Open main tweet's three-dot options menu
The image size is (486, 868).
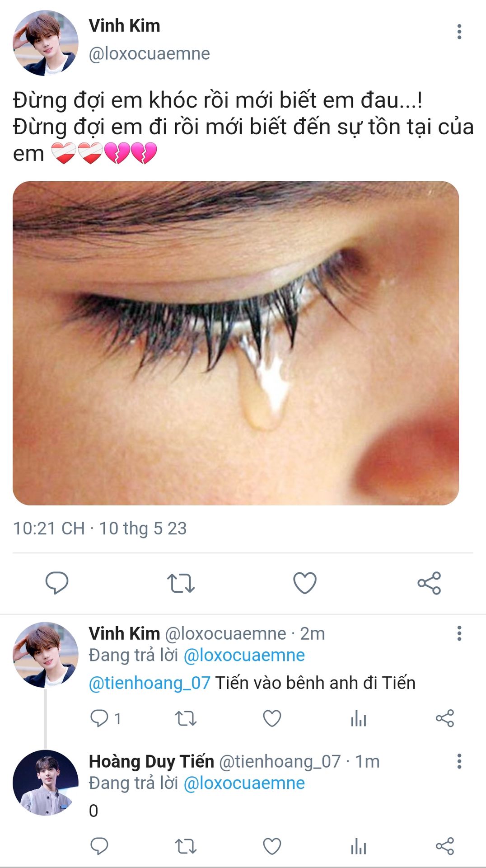[459, 32]
